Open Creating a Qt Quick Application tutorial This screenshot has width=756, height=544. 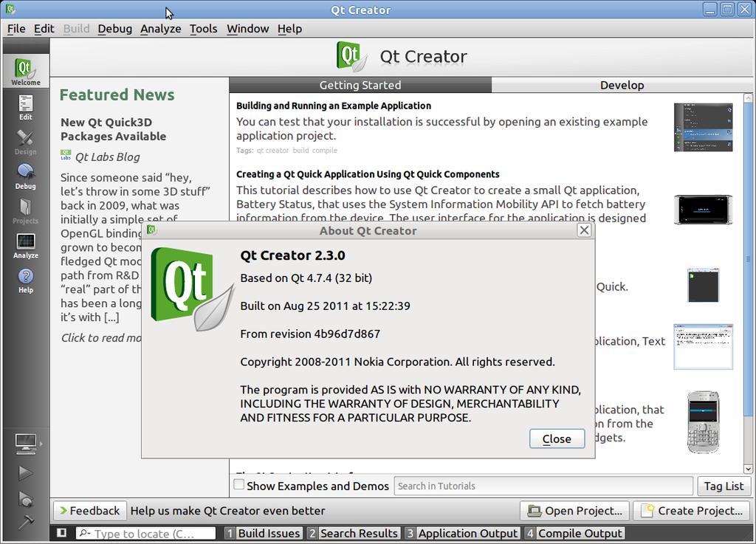point(368,174)
